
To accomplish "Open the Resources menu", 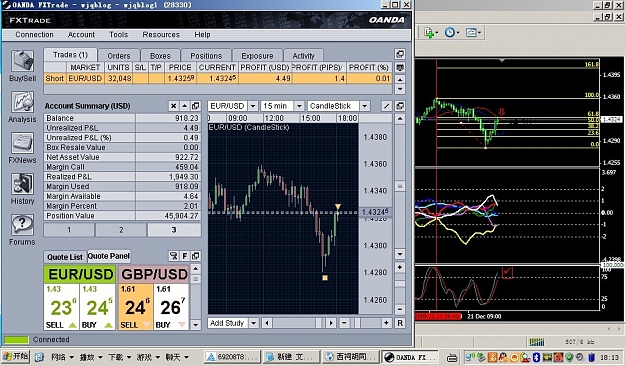I will [161, 35].
